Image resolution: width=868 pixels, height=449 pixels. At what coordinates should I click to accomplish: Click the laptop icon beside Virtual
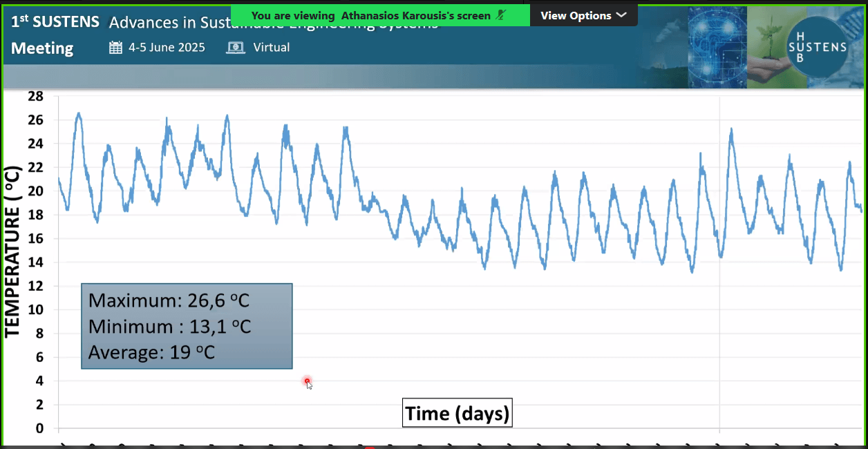pos(236,48)
